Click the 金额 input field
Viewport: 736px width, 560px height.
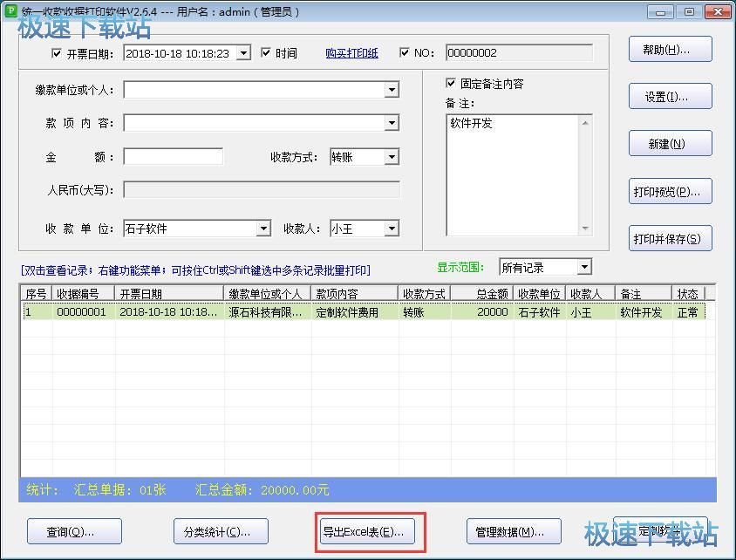click(x=173, y=157)
